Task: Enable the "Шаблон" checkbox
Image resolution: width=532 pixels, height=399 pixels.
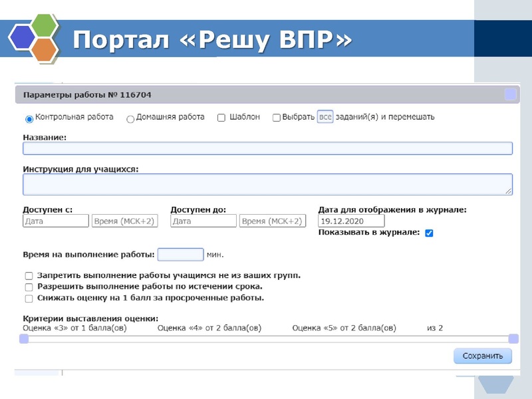Action: [220, 117]
